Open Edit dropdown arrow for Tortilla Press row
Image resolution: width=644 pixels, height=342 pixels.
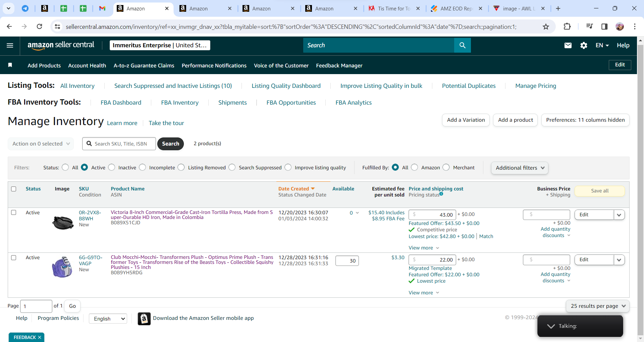click(x=619, y=215)
